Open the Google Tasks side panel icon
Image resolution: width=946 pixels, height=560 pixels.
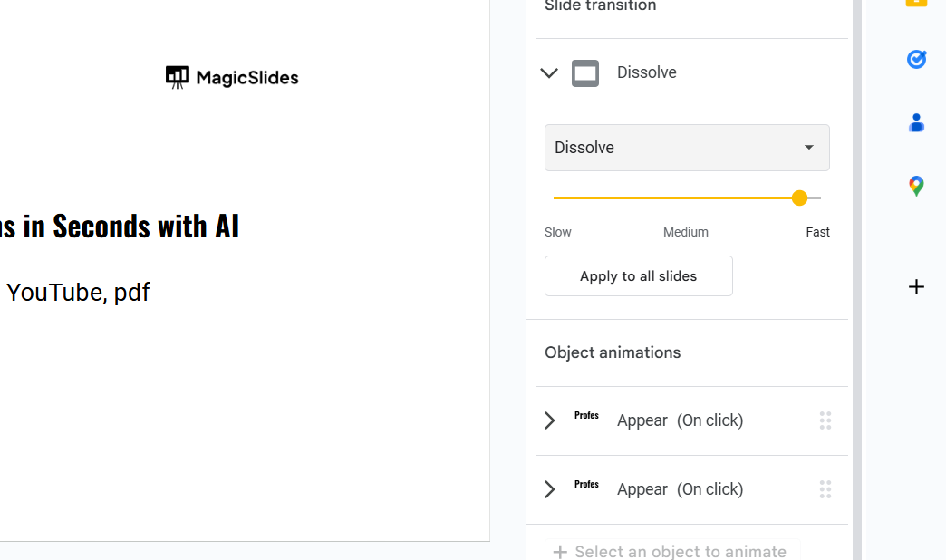(x=916, y=59)
